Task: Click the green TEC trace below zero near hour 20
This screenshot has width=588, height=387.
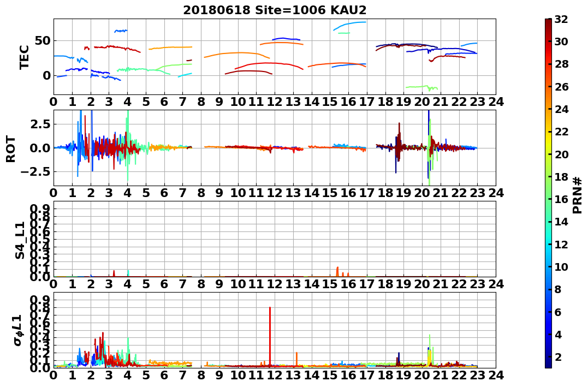Action: (422, 87)
